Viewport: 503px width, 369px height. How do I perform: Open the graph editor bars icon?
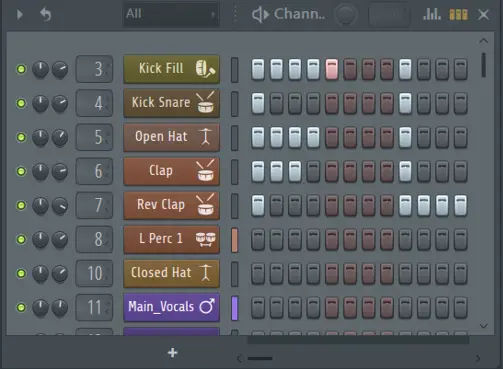pos(432,14)
